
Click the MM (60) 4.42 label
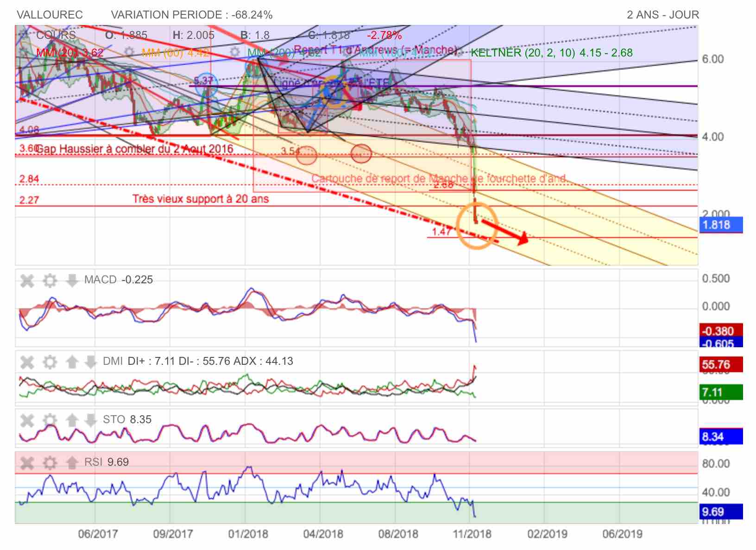pyautogui.click(x=175, y=53)
